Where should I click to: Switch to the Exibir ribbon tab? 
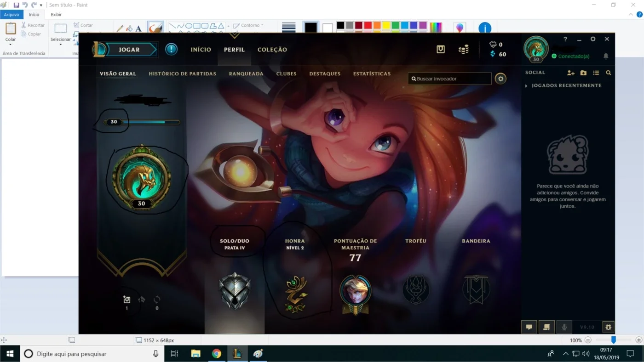pyautogui.click(x=56, y=15)
